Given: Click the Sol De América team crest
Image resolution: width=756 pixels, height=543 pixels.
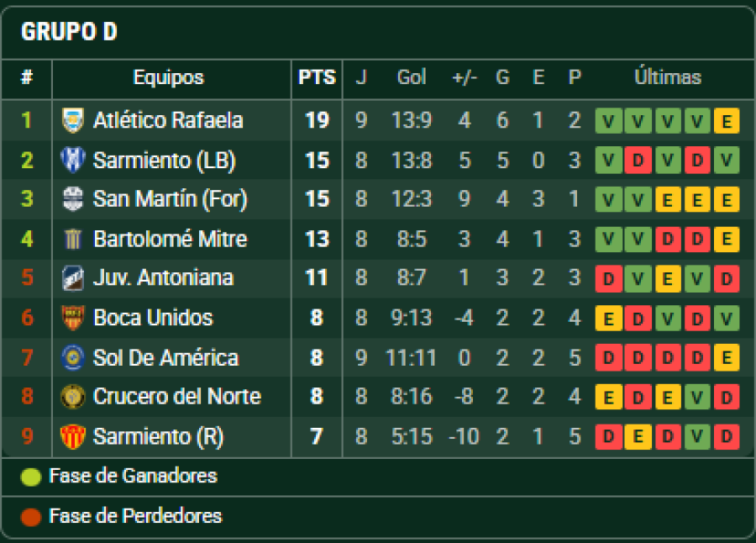Looking at the screenshot, I should click(x=73, y=357).
